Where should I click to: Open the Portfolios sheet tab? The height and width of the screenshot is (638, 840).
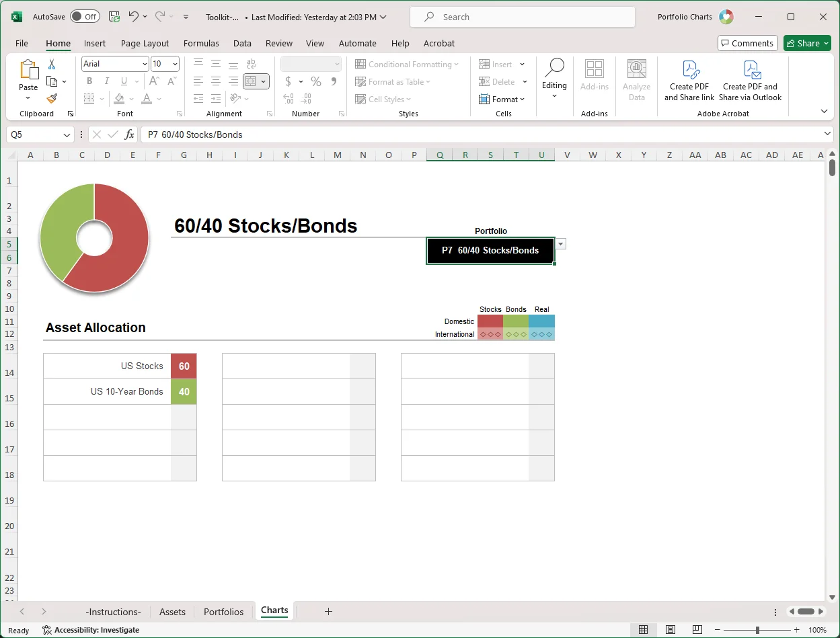click(223, 612)
